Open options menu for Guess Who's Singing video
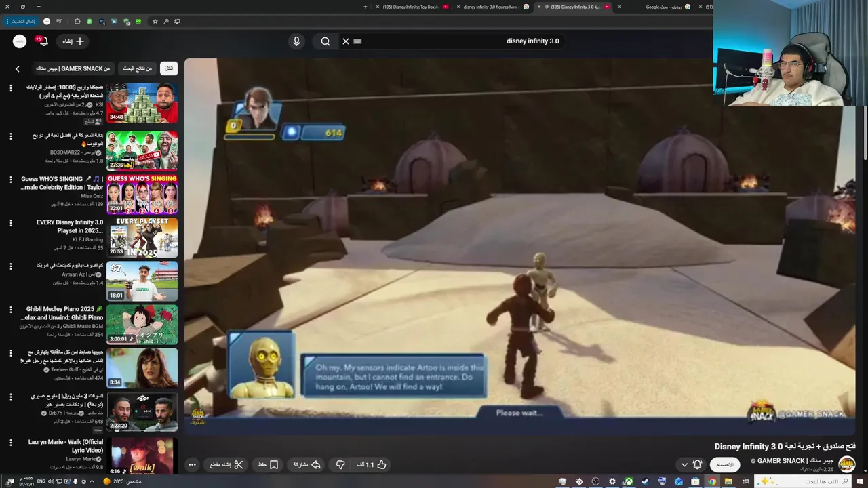Viewport: 868px width, 488px height. pyautogui.click(x=10, y=180)
